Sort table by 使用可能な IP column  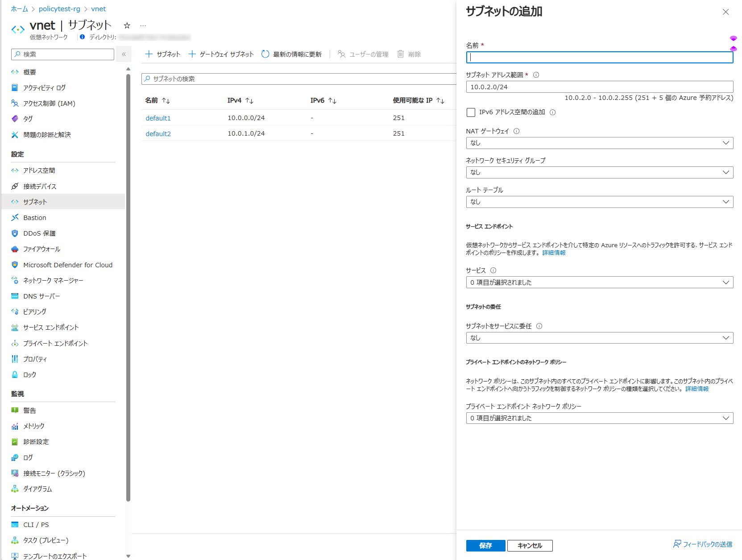(419, 100)
